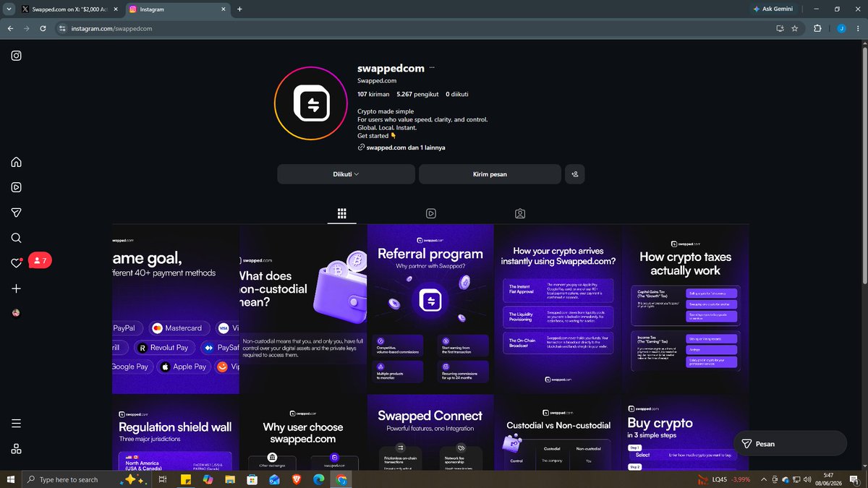
Task: Open the Regulation shield wall post
Action: click(176, 432)
